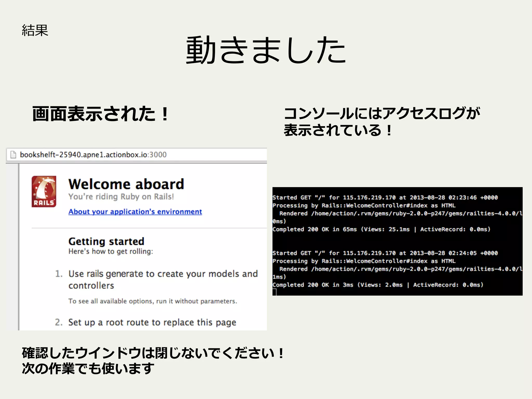Click the bookshelft-25940.apne1.actionbox.io:3000 address field
Viewport: 532px width, 399px height.
click(x=137, y=155)
